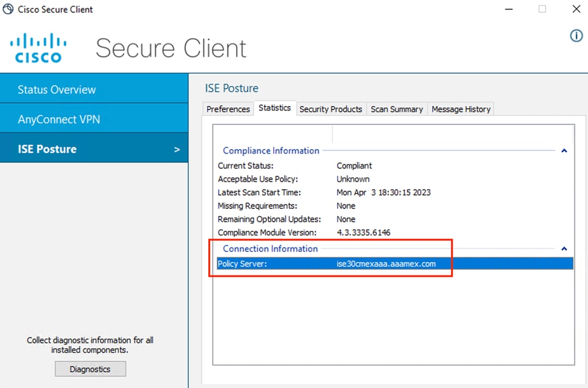
Task: Click the Diagnostics button
Action: tap(89, 369)
